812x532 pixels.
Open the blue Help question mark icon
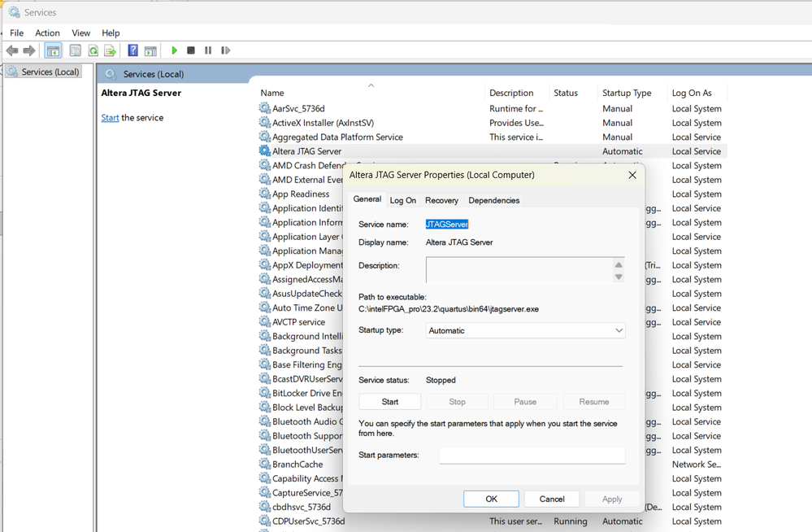(132, 50)
